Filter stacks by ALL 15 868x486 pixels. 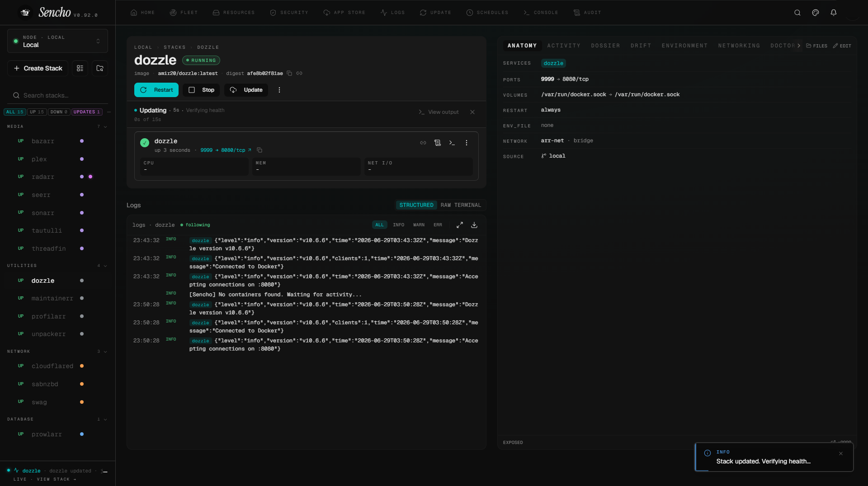coord(15,112)
